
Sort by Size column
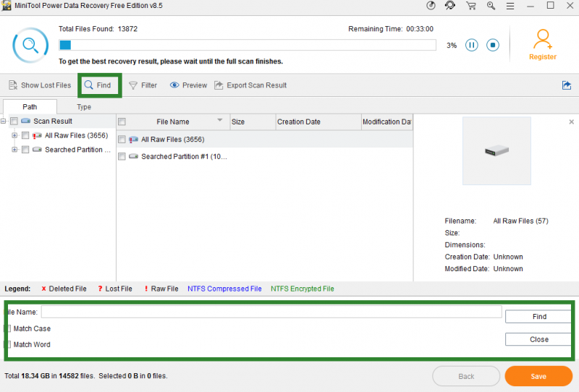click(x=253, y=122)
